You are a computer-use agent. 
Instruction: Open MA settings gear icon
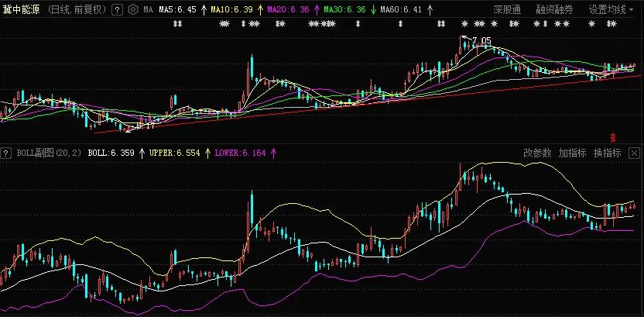click(133, 10)
